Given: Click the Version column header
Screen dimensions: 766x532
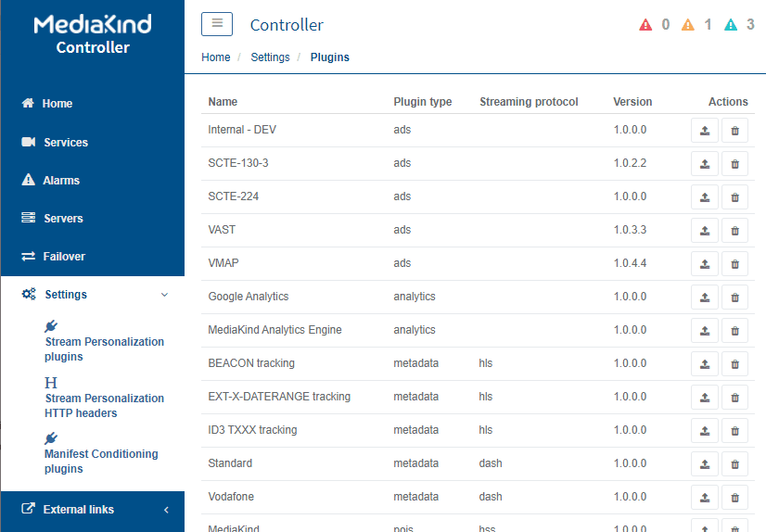Looking at the screenshot, I should pos(632,102).
